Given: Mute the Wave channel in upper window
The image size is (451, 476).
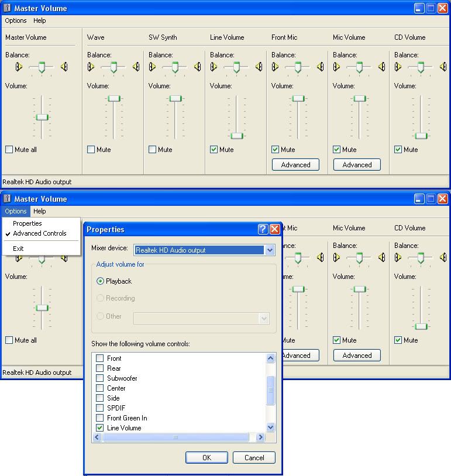Looking at the screenshot, I should click(x=91, y=150).
